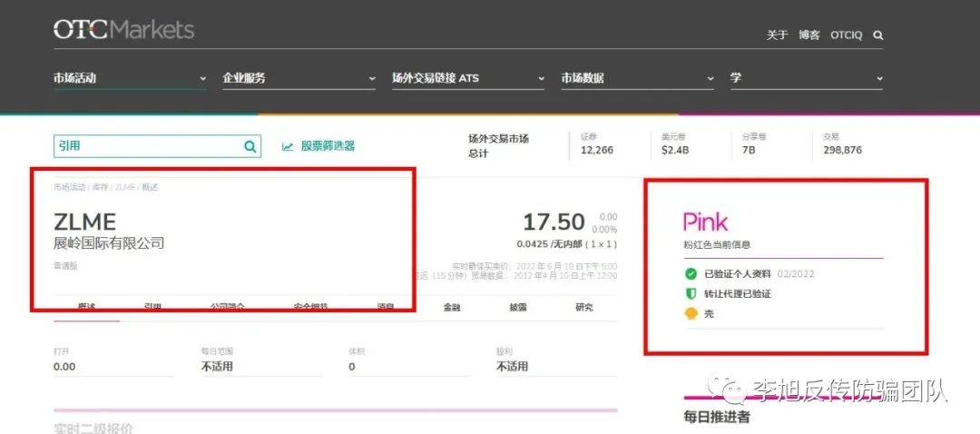Image resolution: width=980 pixels, height=434 pixels.
Task: Open the 博客 link in header
Action: point(808,35)
